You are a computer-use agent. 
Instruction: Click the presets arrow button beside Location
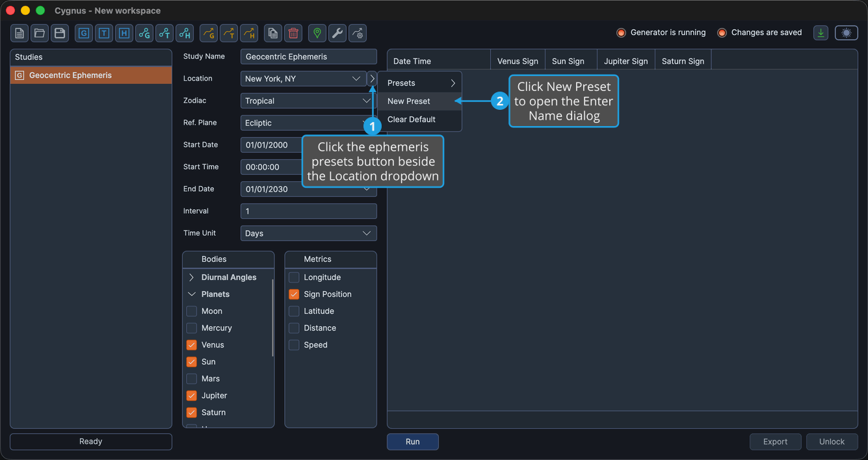[x=372, y=79]
